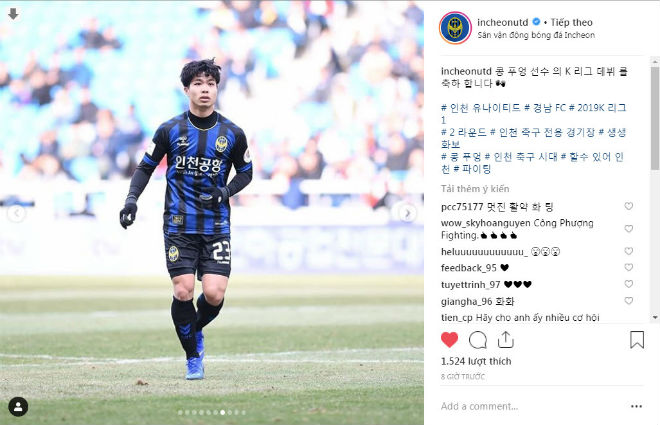Viewport: 660px width, 425px height.
Task: Save post with the bookmark icon
Action: coord(637,340)
